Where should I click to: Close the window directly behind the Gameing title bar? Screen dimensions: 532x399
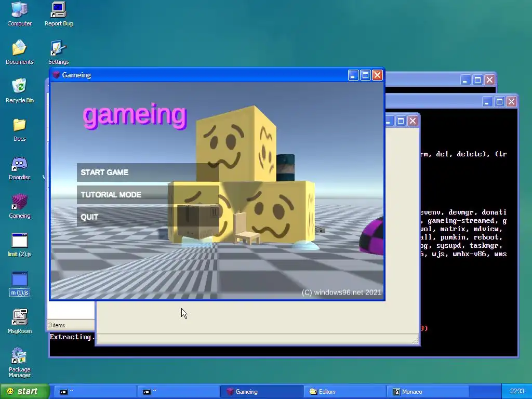pos(489,79)
